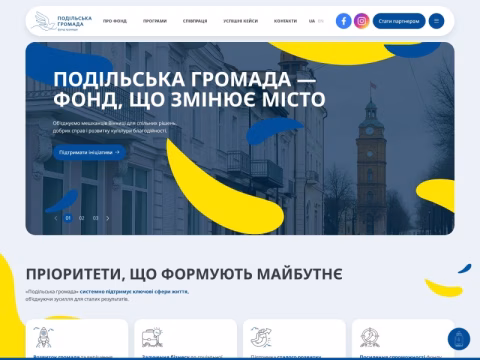Click the rocket icon priority card
The image size is (480, 360).
tap(77, 338)
